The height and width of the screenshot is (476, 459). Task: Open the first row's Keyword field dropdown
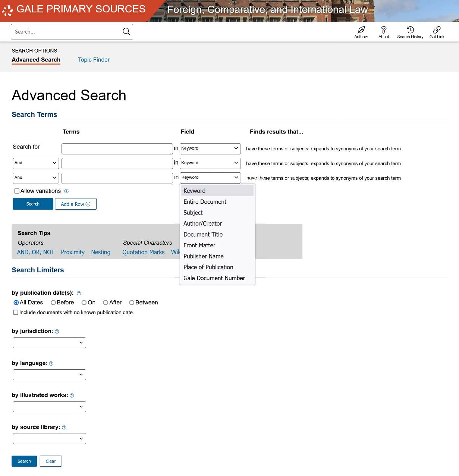(x=210, y=148)
